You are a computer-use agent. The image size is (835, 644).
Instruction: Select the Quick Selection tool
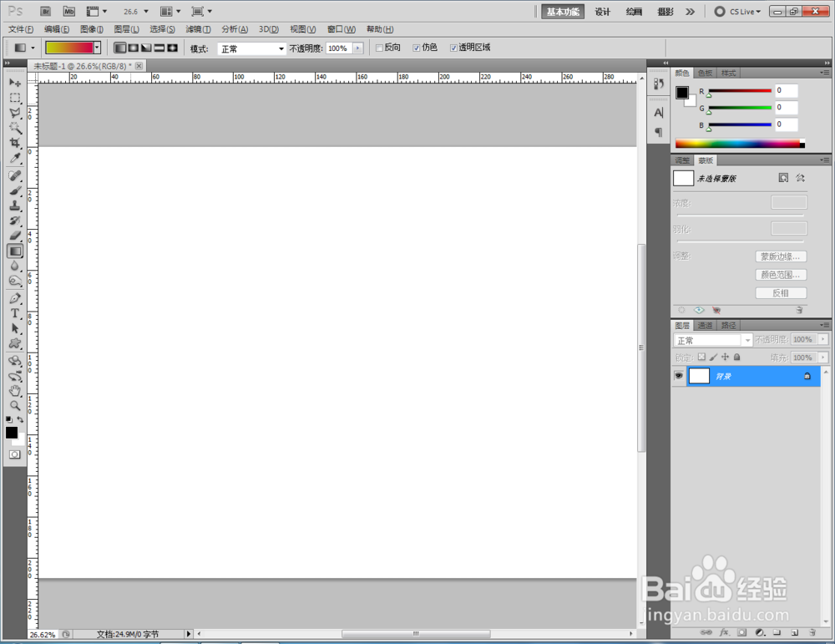(x=15, y=128)
